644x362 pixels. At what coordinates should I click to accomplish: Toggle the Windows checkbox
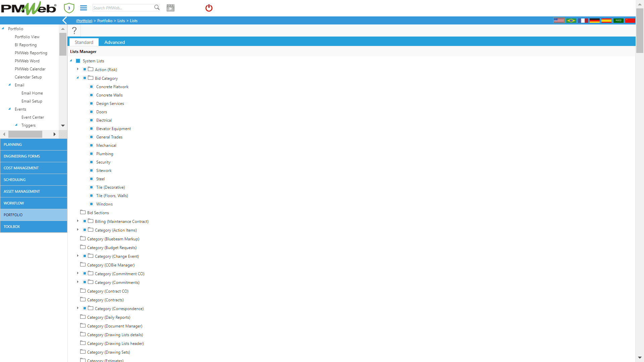tap(91, 204)
